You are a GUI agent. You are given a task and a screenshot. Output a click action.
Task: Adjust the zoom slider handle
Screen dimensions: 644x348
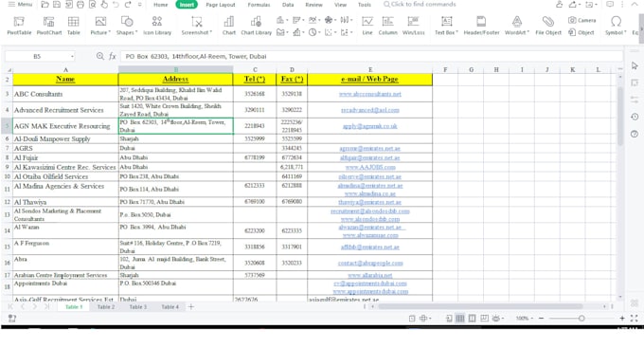point(581,318)
